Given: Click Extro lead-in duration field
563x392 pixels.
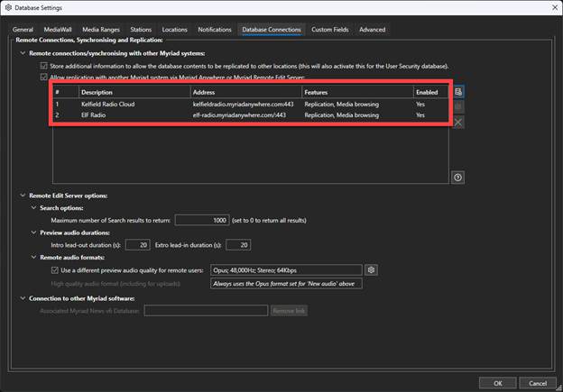Looking at the screenshot, I should pos(238,245).
